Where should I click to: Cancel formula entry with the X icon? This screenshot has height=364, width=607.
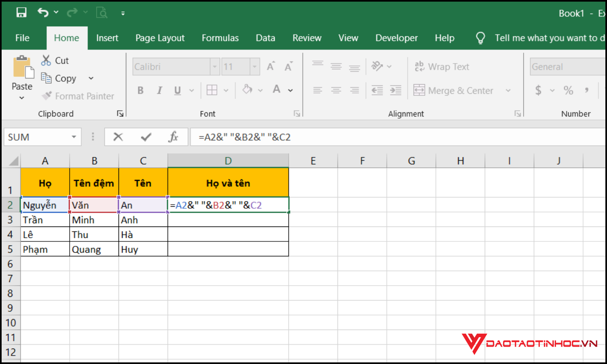118,137
